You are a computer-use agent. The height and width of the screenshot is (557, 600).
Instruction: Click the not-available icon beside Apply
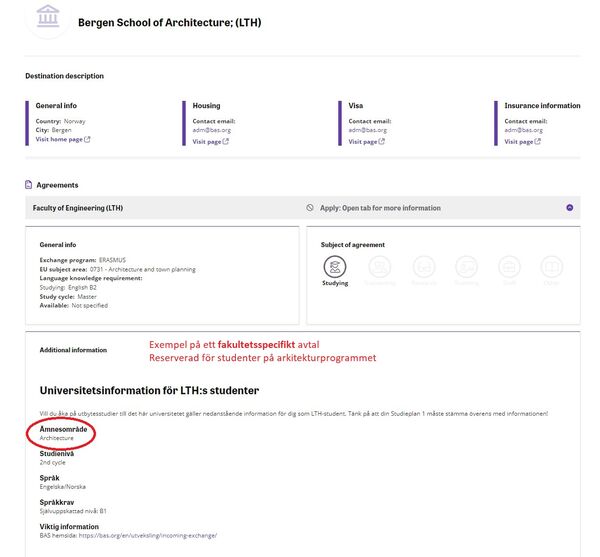pyautogui.click(x=310, y=208)
